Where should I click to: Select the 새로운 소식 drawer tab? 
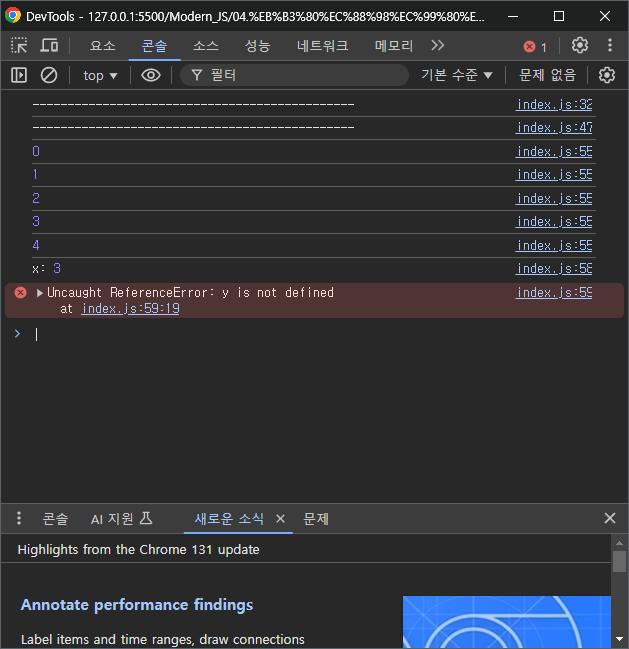pyautogui.click(x=229, y=519)
